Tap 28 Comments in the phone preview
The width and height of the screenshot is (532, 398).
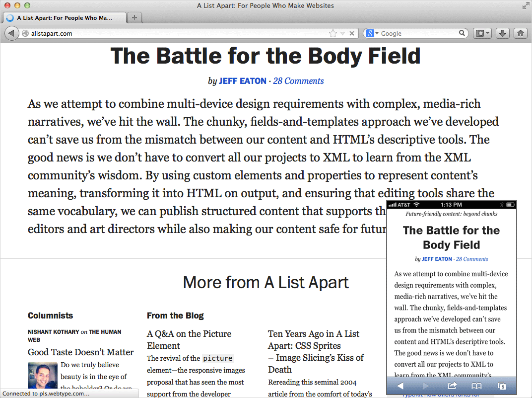(472, 259)
